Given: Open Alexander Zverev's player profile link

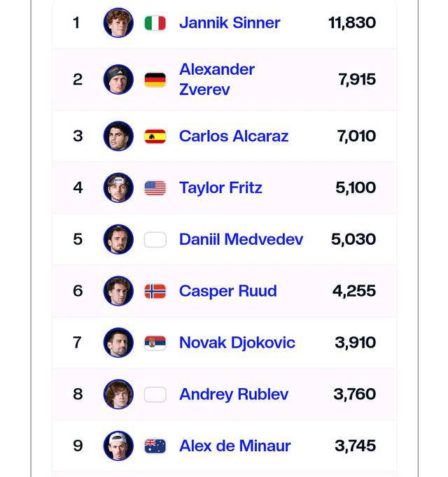Looking at the screenshot, I should 217,80.
